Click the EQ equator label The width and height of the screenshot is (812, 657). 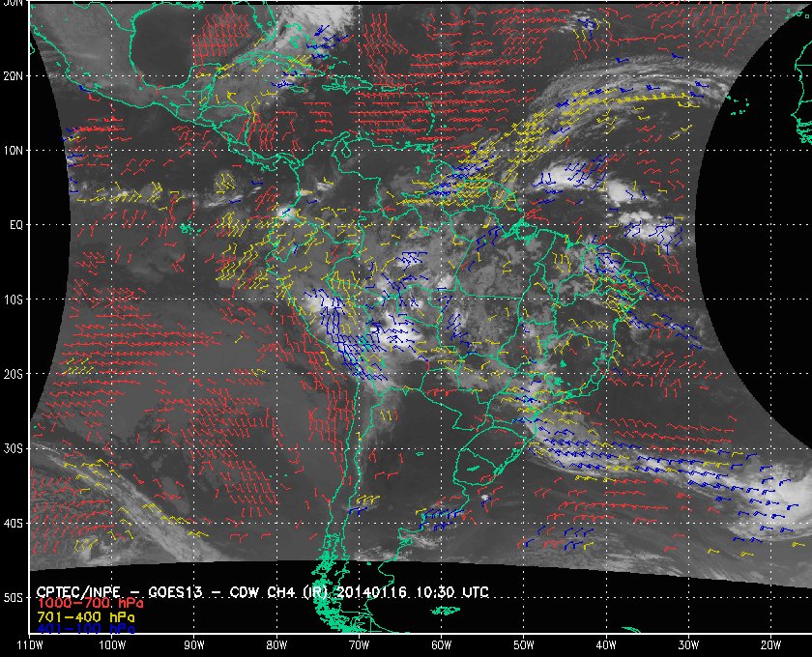(16, 225)
